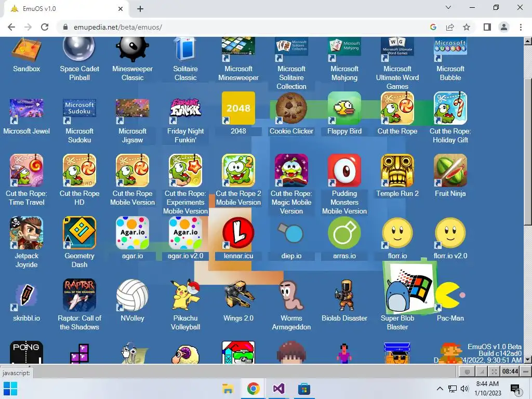The width and height of the screenshot is (532, 399).
Task: Expand the tab search dropdown
Action: pyautogui.click(x=448, y=7)
